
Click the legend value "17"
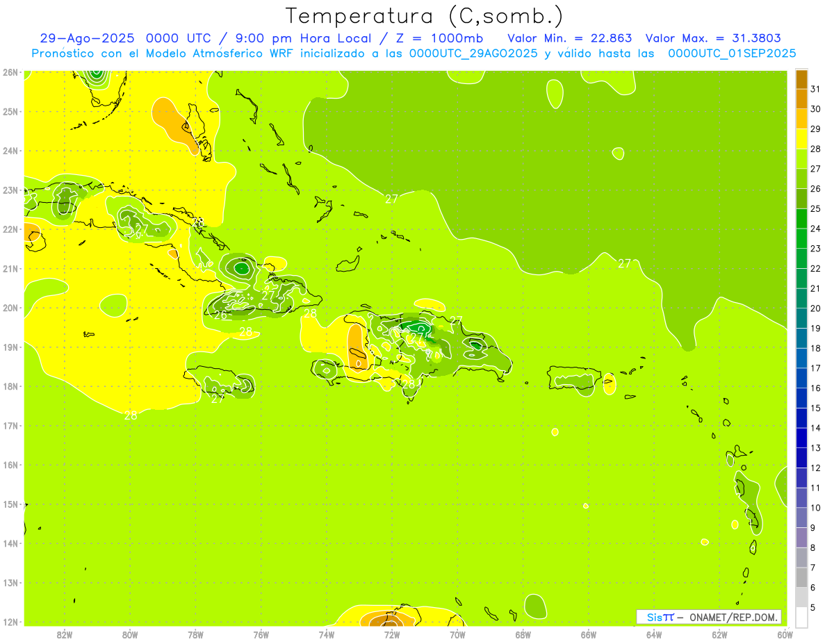click(816, 368)
